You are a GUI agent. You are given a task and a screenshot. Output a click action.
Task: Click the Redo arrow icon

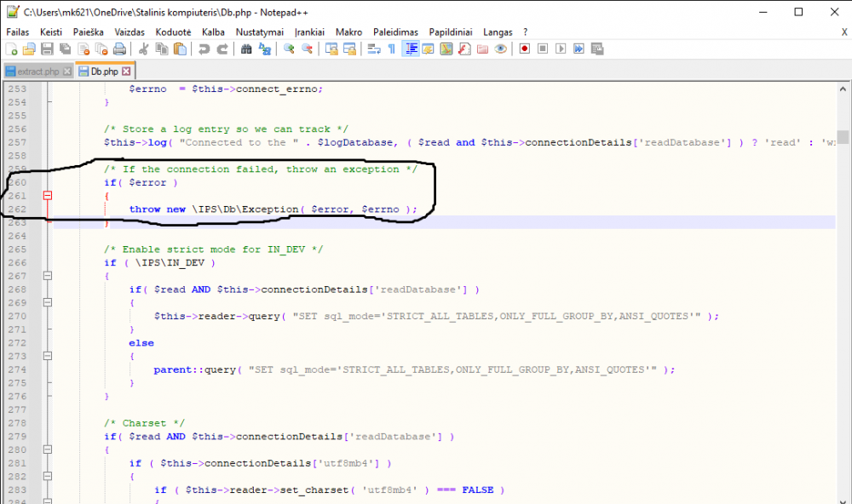click(222, 49)
